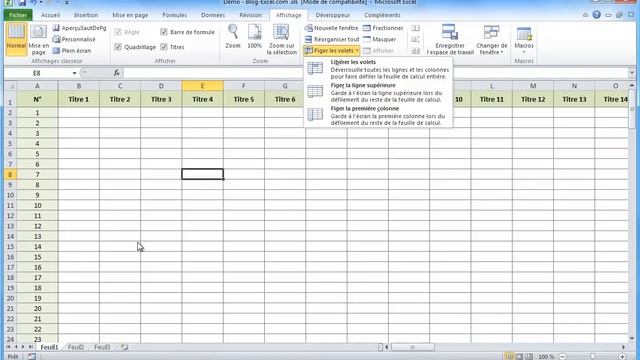Image resolution: width=640 pixels, height=360 pixels.
Task: Click Enregistrer l'espace de travail
Action: (450, 39)
